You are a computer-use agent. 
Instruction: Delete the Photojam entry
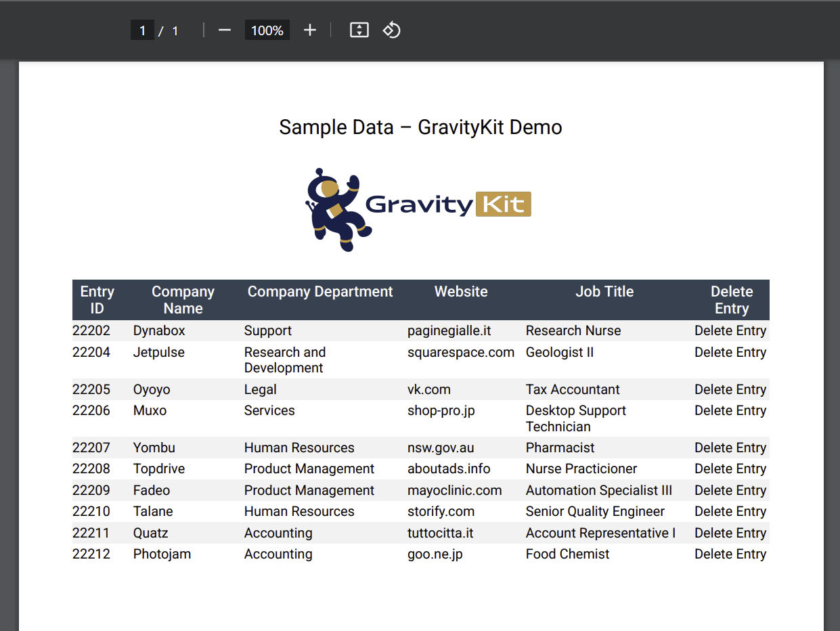(730, 554)
